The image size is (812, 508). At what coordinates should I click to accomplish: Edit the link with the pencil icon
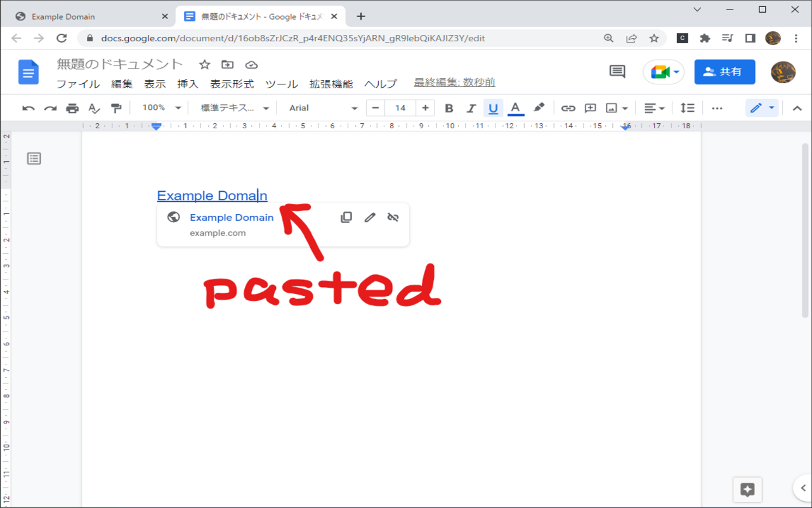click(370, 217)
